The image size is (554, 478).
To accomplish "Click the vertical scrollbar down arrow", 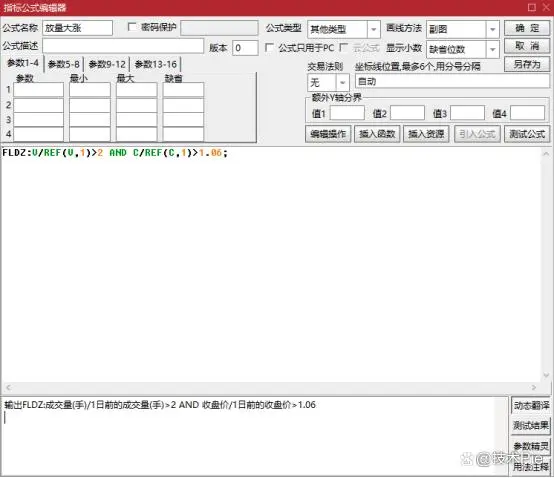I will coord(546,375).
